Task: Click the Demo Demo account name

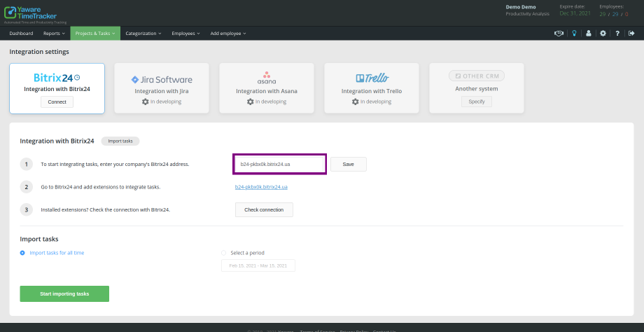Action: pyautogui.click(x=521, y=7)
